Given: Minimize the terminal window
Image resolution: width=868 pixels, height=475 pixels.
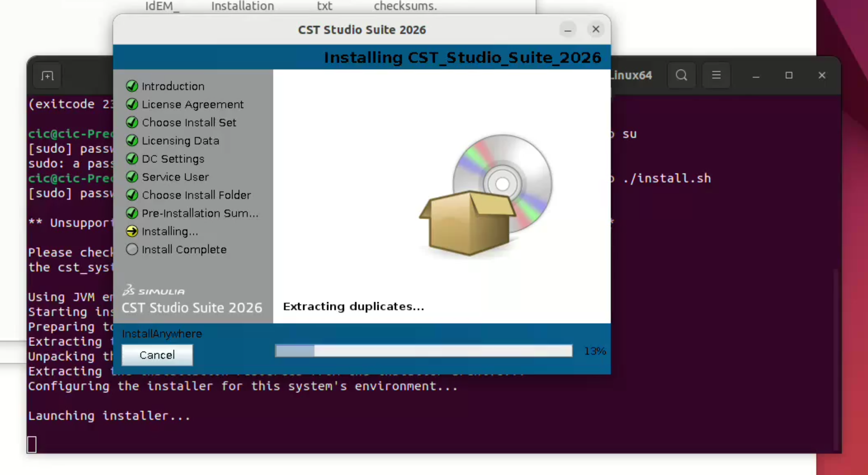Looking at the screenshot, I should pos(756,76).
